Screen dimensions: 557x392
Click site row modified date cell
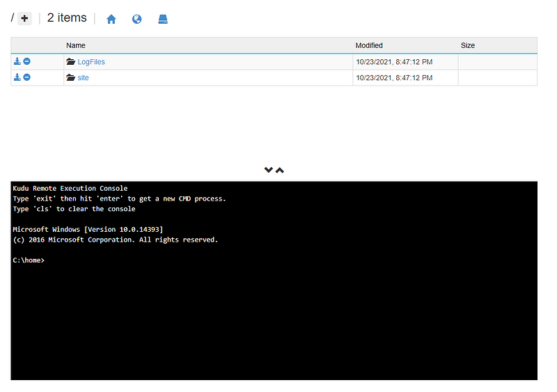point(405,78)
